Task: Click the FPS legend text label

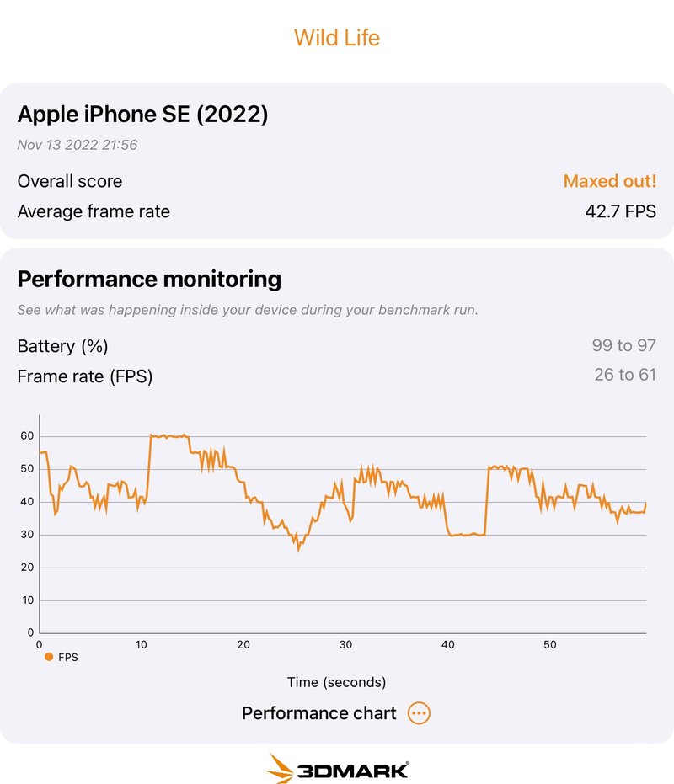Action: tap(67, 657)
